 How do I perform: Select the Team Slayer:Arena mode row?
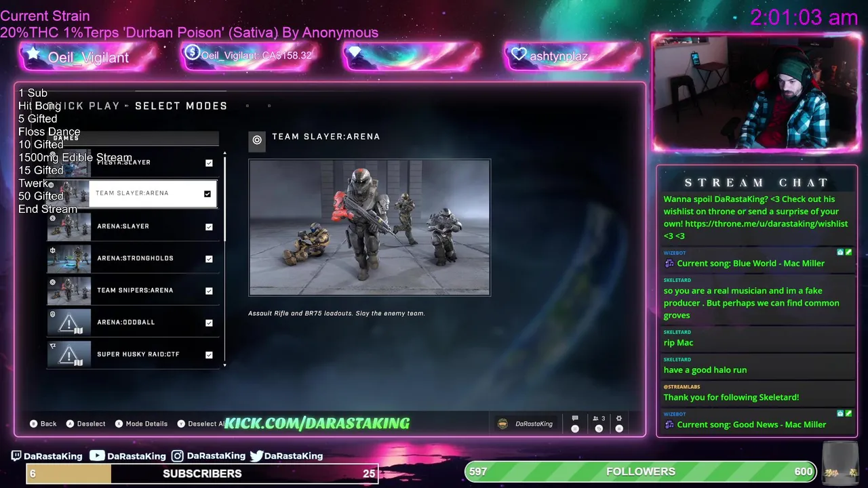click(133, 194)
